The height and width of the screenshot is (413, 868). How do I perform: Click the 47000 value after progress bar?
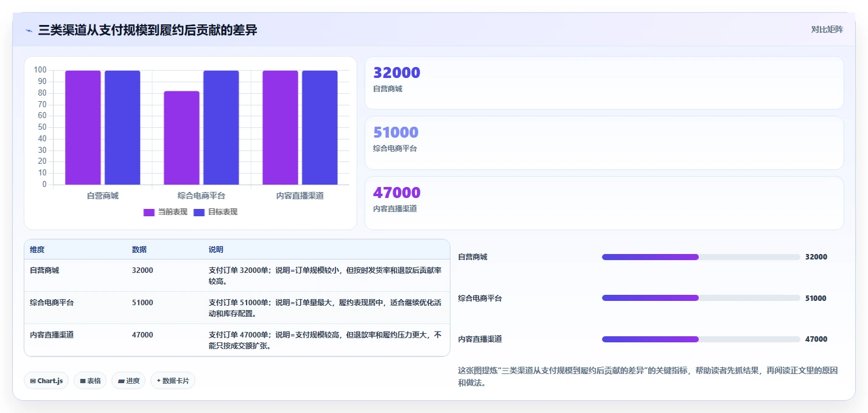coord(816,339)
